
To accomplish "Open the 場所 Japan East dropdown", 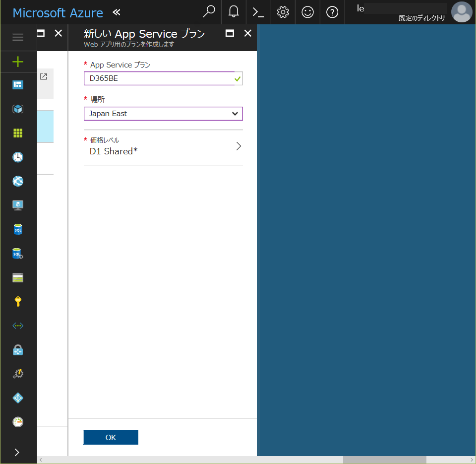I will 163,114.
